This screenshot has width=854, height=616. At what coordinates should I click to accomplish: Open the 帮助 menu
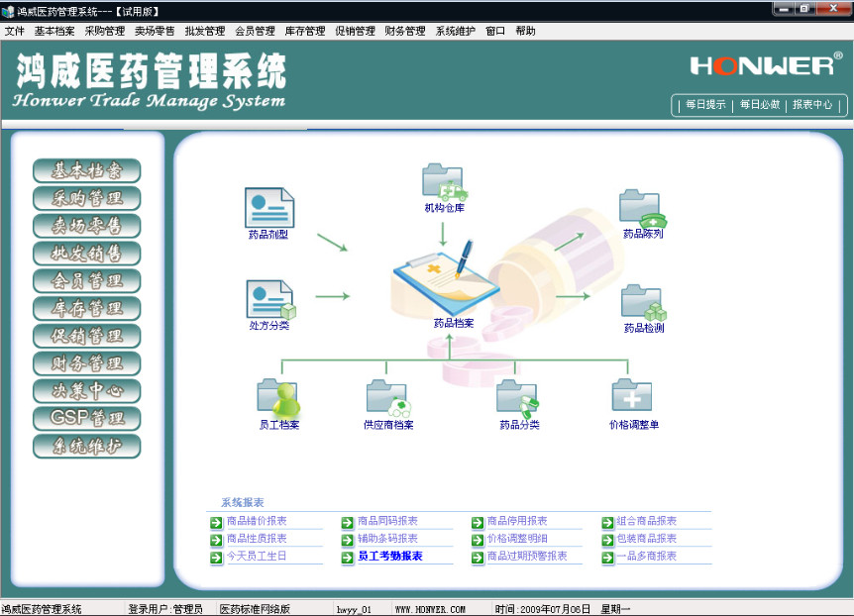(525, 31)
